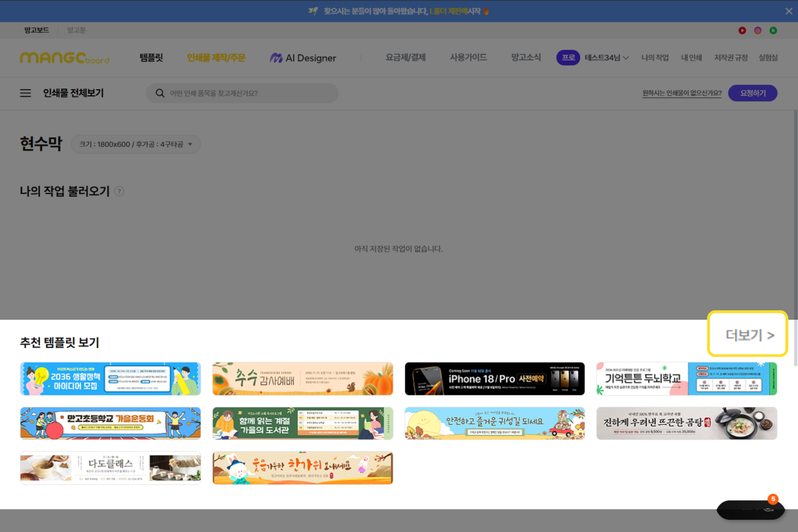This screenshot has width=798, height=532.
Task: Open the green blog social icon
Action: tap(773, 30)
